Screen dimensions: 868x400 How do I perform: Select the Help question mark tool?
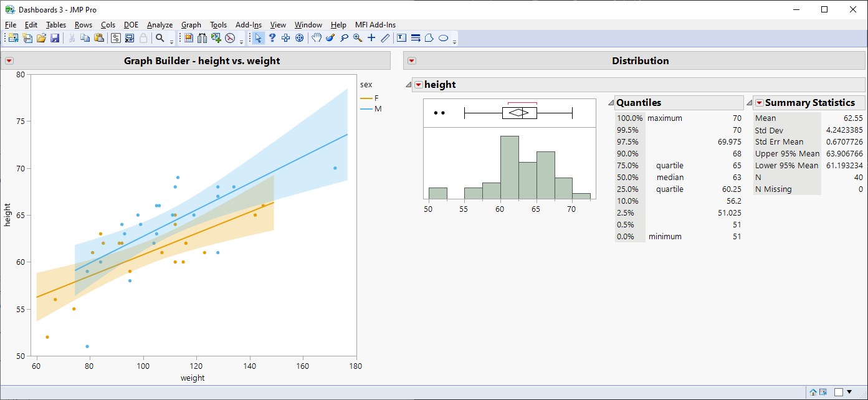point(272,38)
